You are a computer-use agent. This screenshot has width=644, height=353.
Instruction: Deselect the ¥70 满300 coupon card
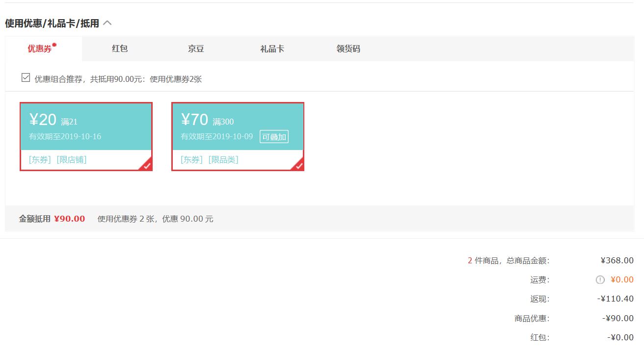pyautogui.click(x=238, y=136)
